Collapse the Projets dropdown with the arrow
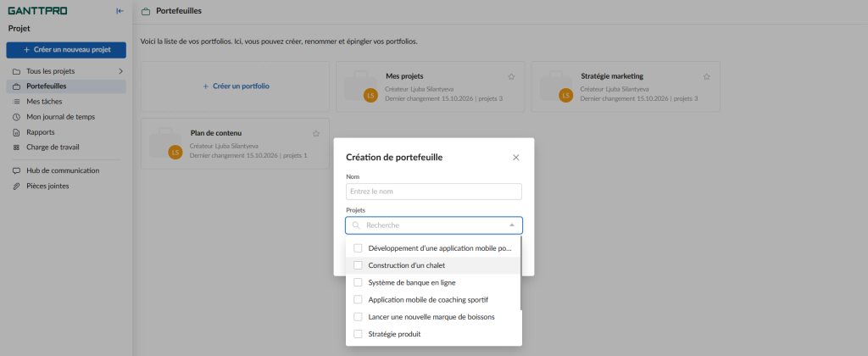The image size is (868, 356). [512, 225]
